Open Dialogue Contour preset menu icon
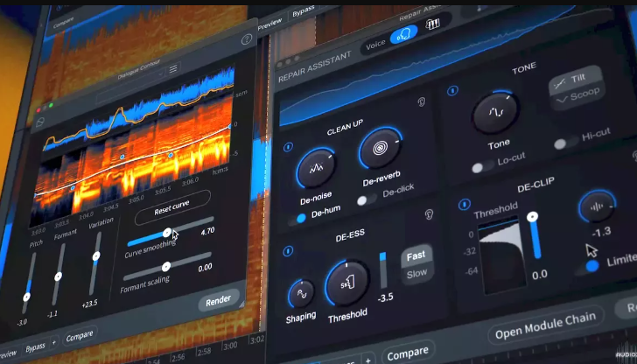This screenshot has height=364, width=637. (173, 68)
